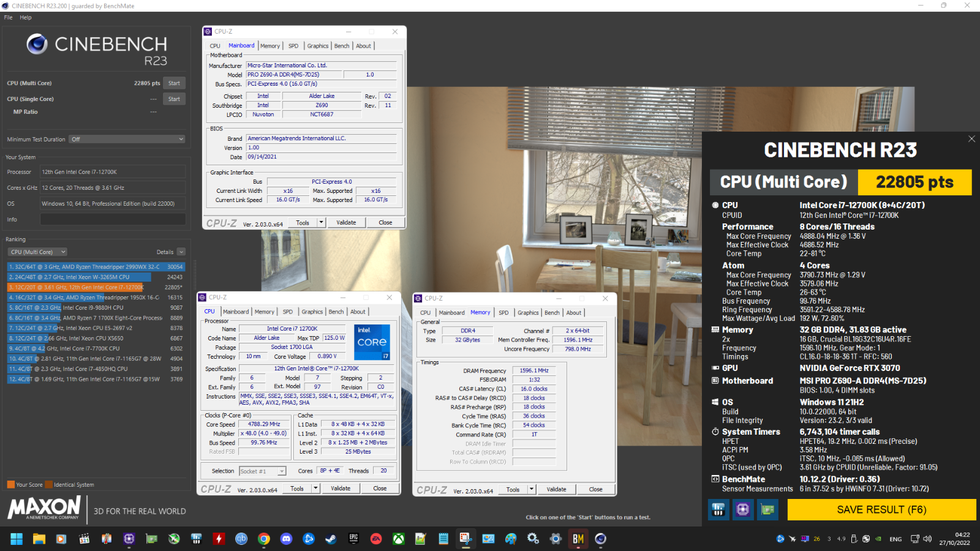Click the 12th Gen Intel Core i7-12700K processor field
Screen dimensions: 980x551
[x=113, y=172]
